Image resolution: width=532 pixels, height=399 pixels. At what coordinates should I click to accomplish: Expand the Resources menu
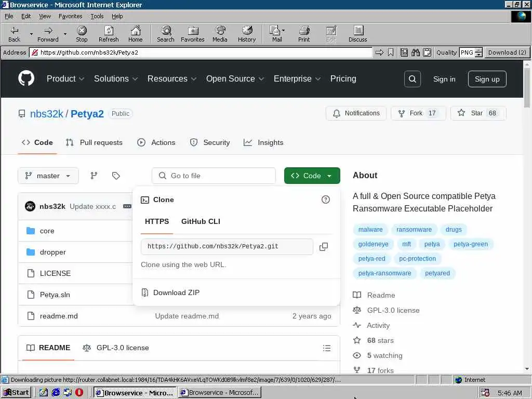[x=171, y=79]
